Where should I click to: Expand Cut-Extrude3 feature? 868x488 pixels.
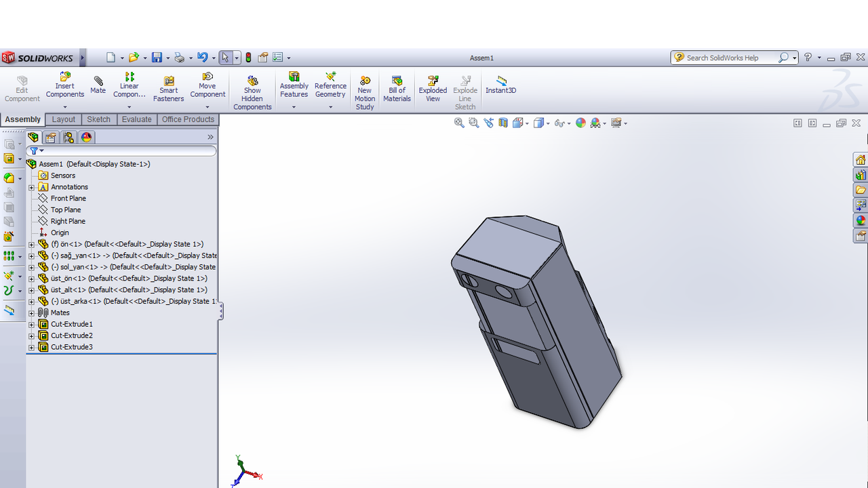31,347
